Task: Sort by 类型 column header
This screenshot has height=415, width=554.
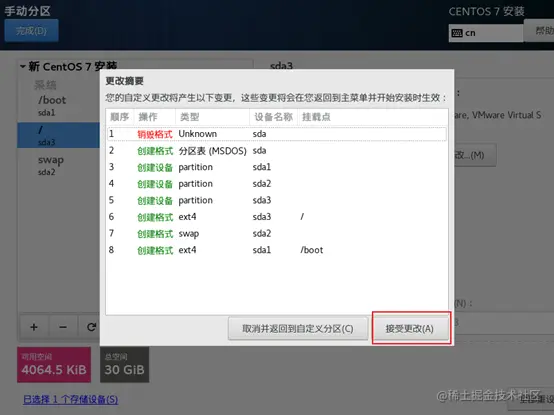Action: tap(213, 117)
